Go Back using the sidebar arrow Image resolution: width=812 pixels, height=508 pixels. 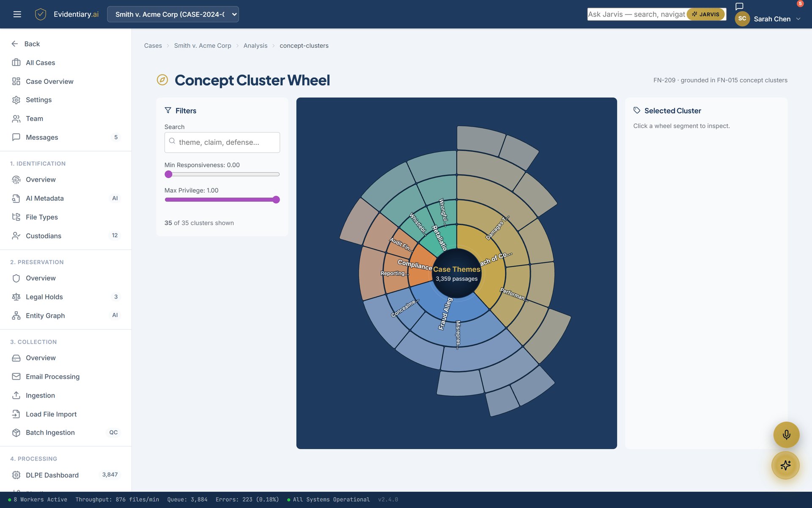15,44
